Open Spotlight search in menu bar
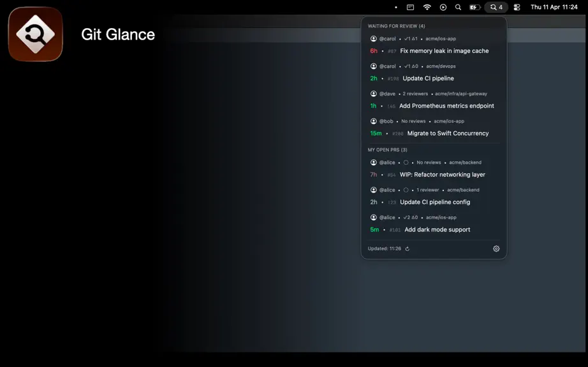Image resolution: width=588 pixels, height=367 pixels. click(458, 7)
